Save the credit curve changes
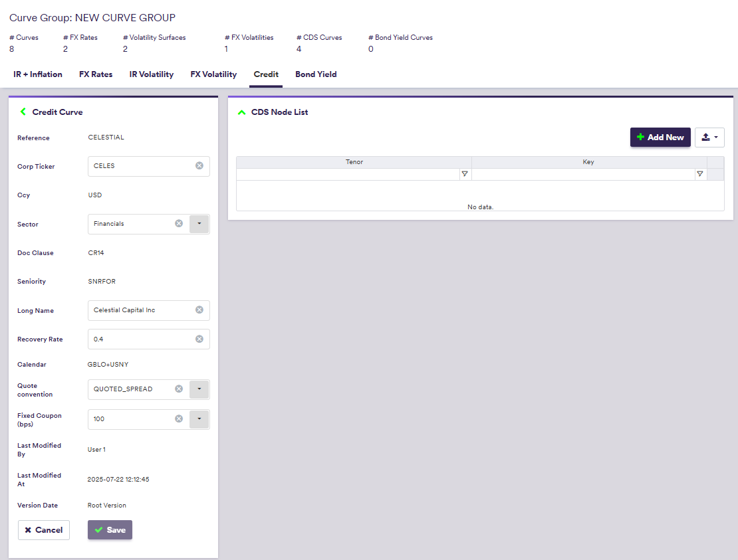The height and width of the screenshot is (560, 738). [x=110, y=530]
